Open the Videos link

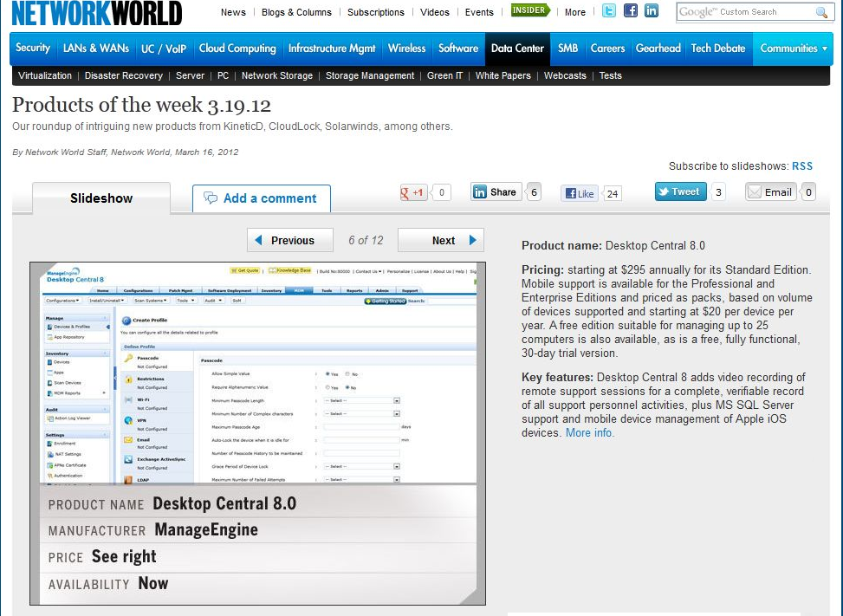coord(434,12)
